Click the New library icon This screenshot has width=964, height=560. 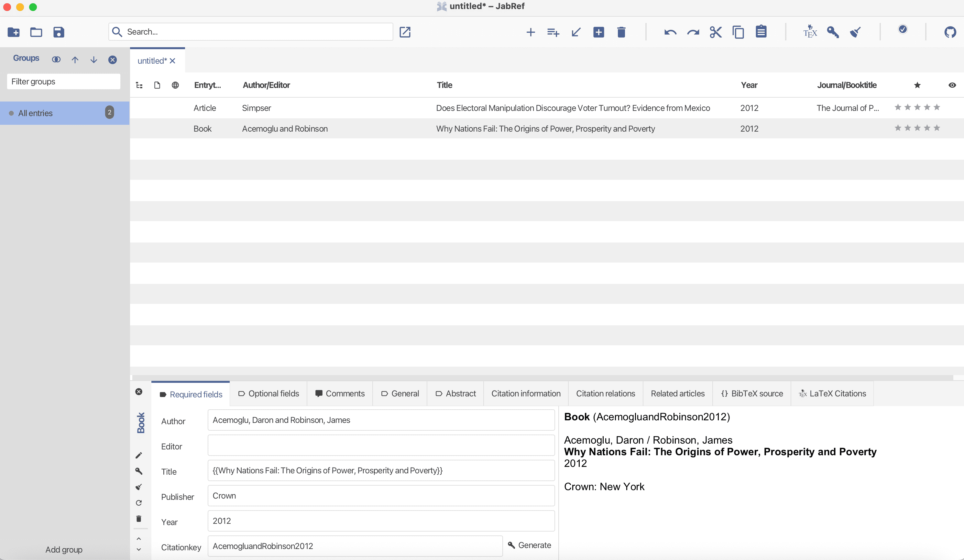coord(14,32)
